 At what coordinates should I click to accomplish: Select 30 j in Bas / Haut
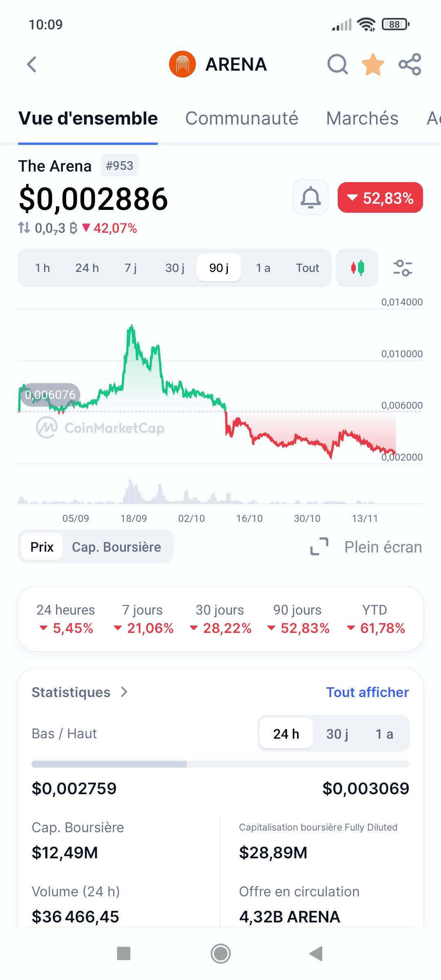(337, 734)
